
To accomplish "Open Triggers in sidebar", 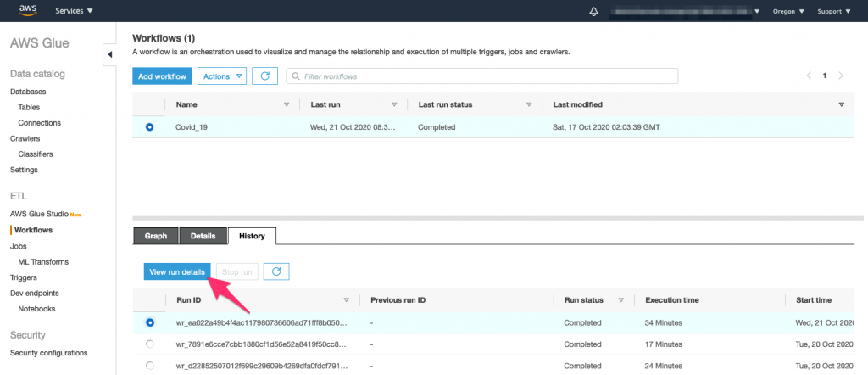I will pyautogui.click(x=23, y=277).
